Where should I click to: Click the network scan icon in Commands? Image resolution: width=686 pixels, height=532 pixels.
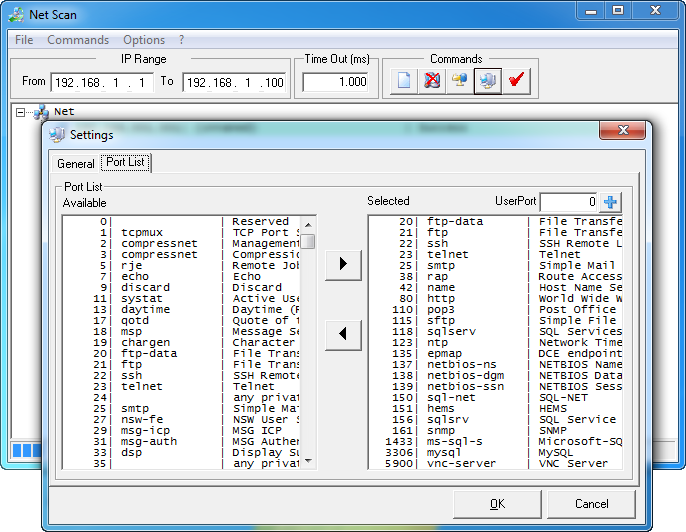pos(460,81)
